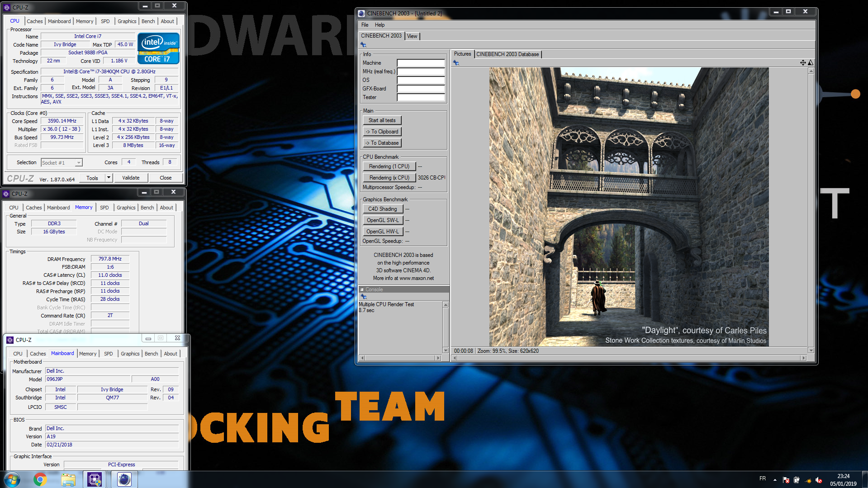Click the pin icon in the Console panel

(363, 297)
